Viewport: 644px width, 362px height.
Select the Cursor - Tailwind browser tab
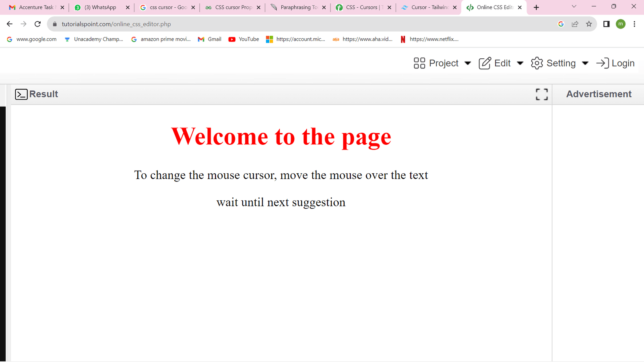[x=427, y=7]
